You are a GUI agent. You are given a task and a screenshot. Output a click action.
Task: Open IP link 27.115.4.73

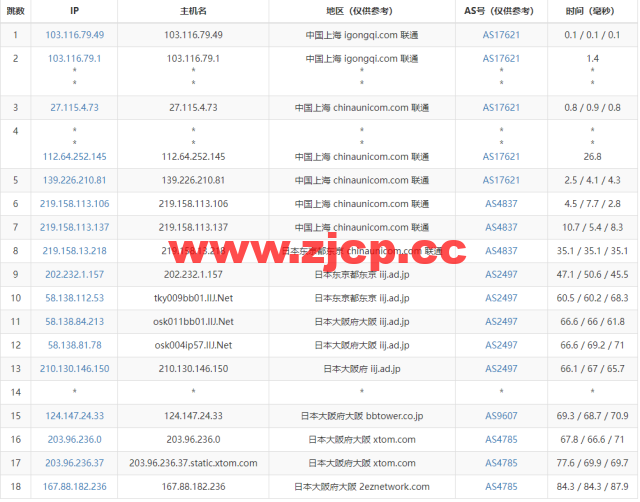coord(75,108)
